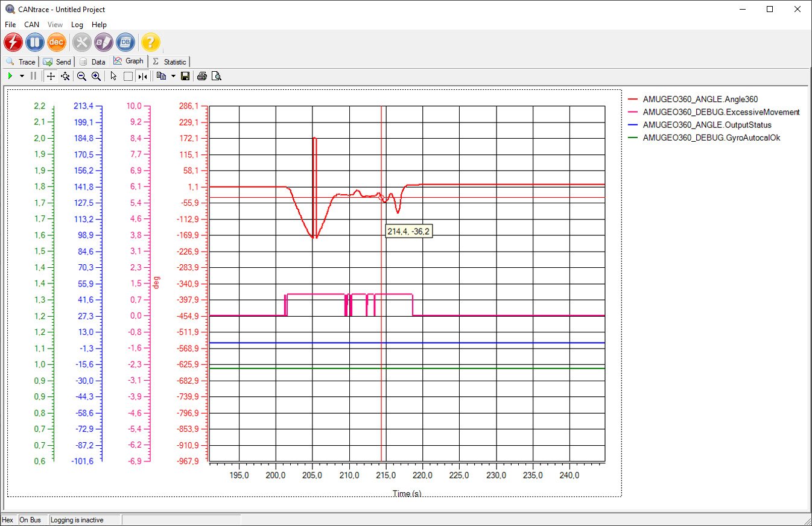The image size is (812, 526).
Task: Click the 240,0 time axis tick label
Action: tap(570, 475)
